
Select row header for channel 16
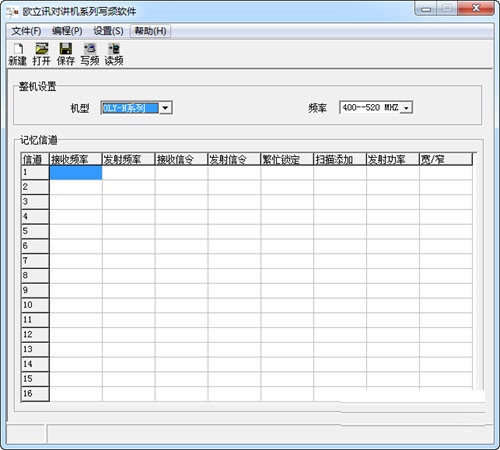click(35, 394)
